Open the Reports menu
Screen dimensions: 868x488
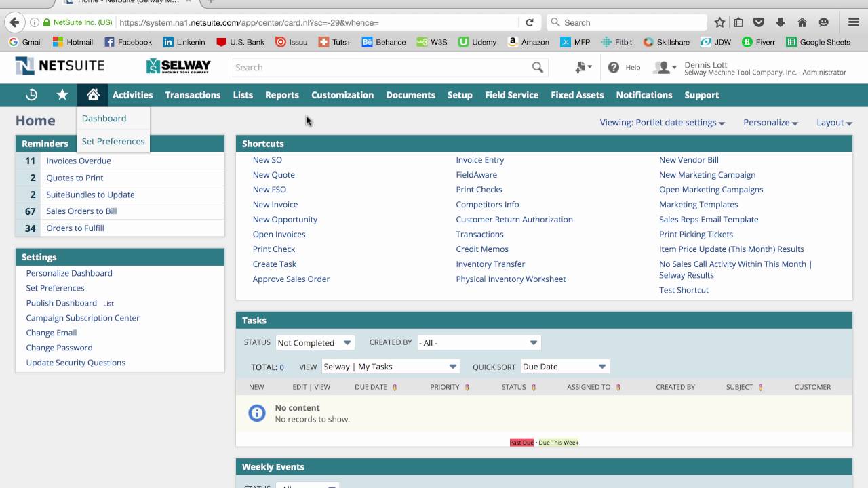tap(281, 95)
